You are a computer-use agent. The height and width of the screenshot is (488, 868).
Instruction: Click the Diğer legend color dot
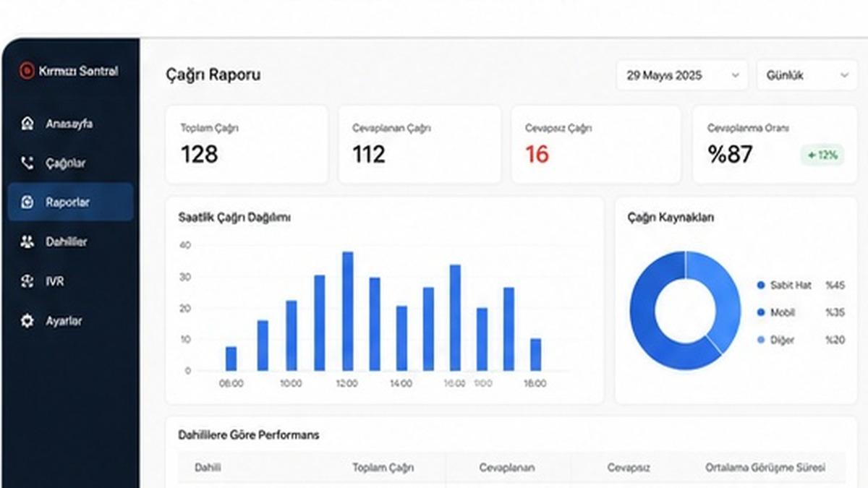point(760,340)
